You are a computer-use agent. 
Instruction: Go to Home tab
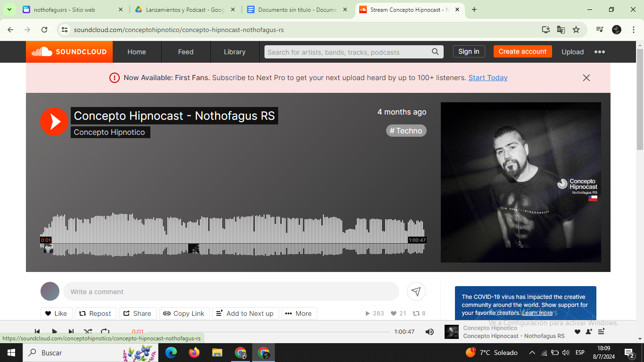coord(137,52)
